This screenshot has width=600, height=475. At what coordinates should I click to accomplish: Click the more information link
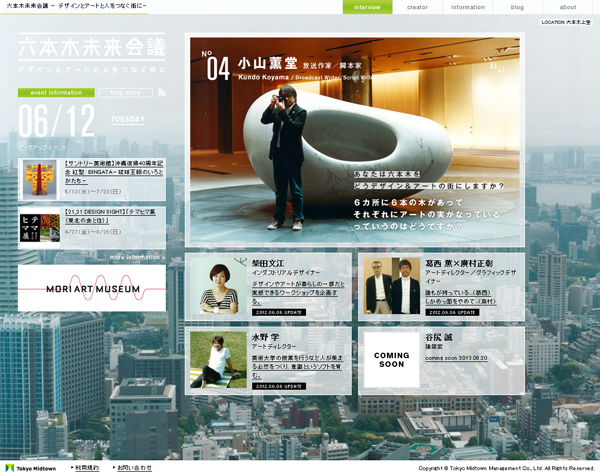(x=136, y=257)
